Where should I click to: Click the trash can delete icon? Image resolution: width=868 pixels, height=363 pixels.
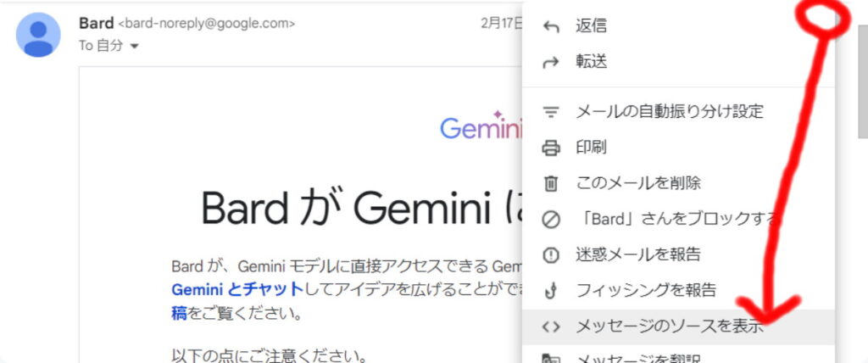(x=551, y=183)
